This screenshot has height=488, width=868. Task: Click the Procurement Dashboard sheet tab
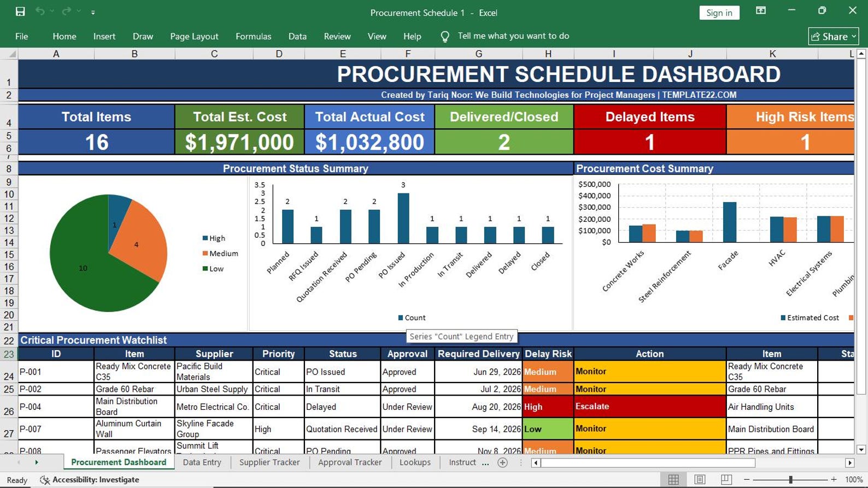(119, 462)
